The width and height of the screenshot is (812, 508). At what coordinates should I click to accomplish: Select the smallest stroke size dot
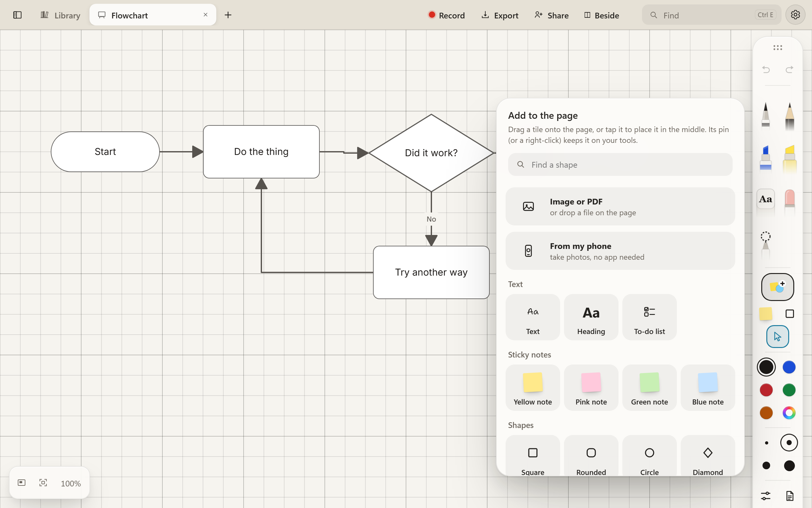click(766, 443)
